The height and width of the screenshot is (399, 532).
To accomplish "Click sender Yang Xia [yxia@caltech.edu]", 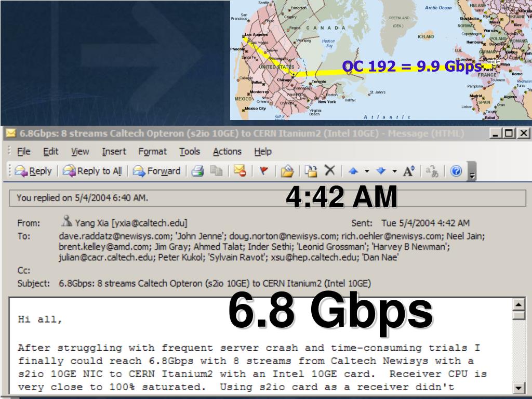I will click(131, 223).
